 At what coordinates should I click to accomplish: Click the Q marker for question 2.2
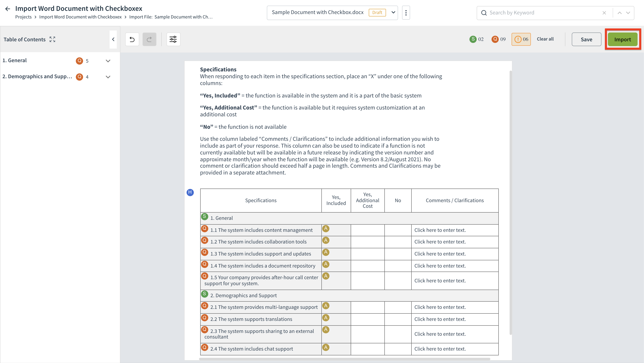coord(204,318)
